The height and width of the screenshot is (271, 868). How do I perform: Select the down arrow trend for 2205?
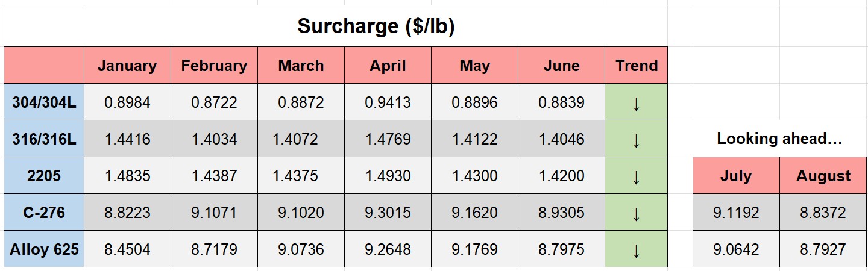tap(636, 176)
